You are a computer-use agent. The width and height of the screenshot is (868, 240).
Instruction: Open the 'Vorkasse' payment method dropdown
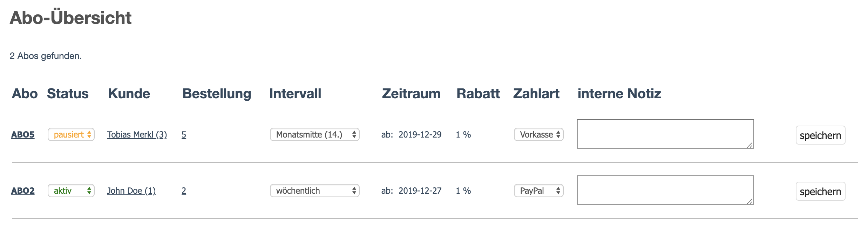538,135
